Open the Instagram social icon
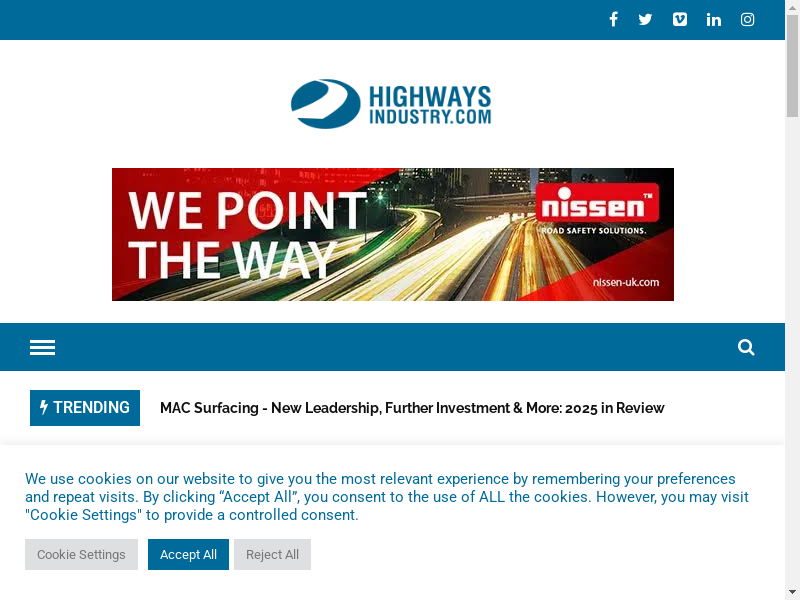The height and width of the screenshot is (600, 800). coord(747,19)
